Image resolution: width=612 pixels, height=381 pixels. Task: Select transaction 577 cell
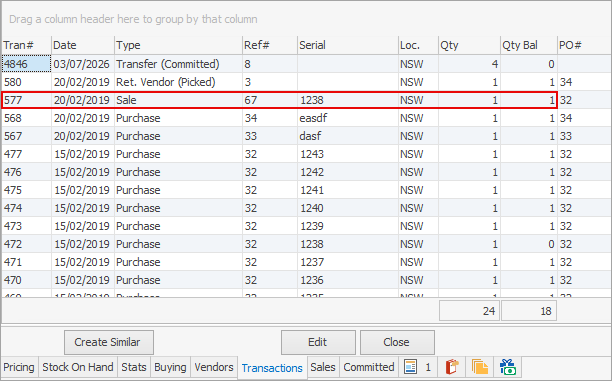(26, 100)
